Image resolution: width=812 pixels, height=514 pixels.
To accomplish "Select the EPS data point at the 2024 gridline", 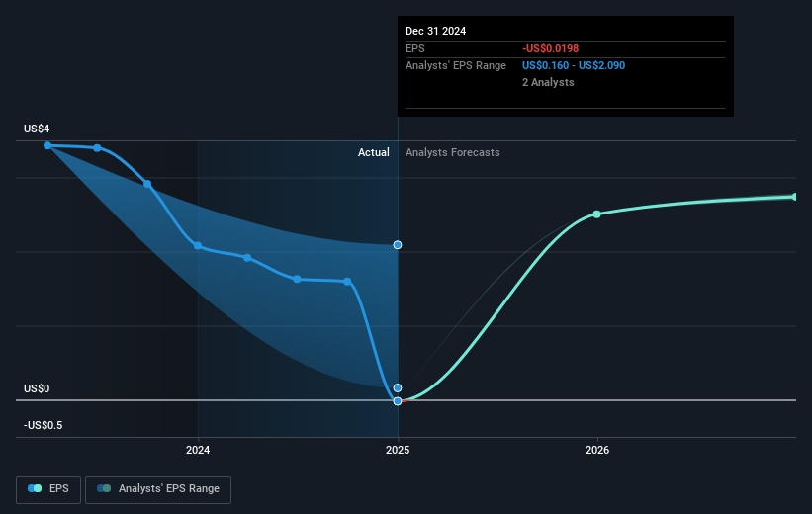I will (x=198, y=245).
